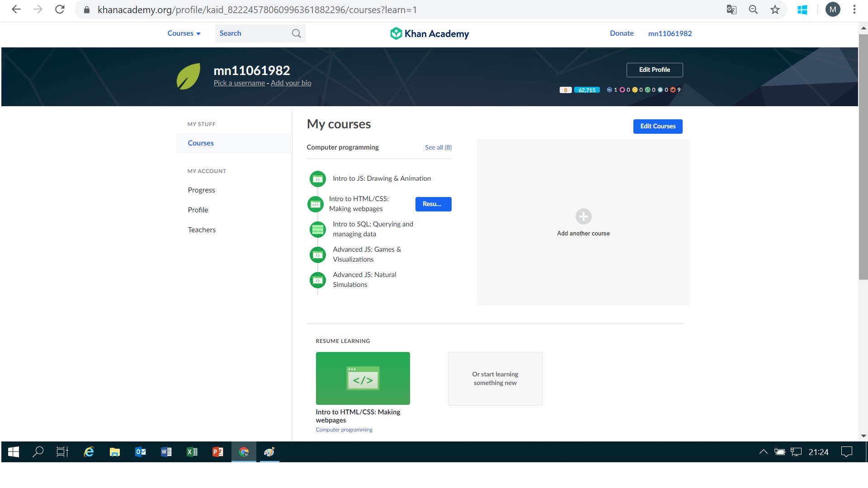This screenshot has width=868, height=488.
Task: Click the Khan Academy logo
Action: (x=429, y=33)
